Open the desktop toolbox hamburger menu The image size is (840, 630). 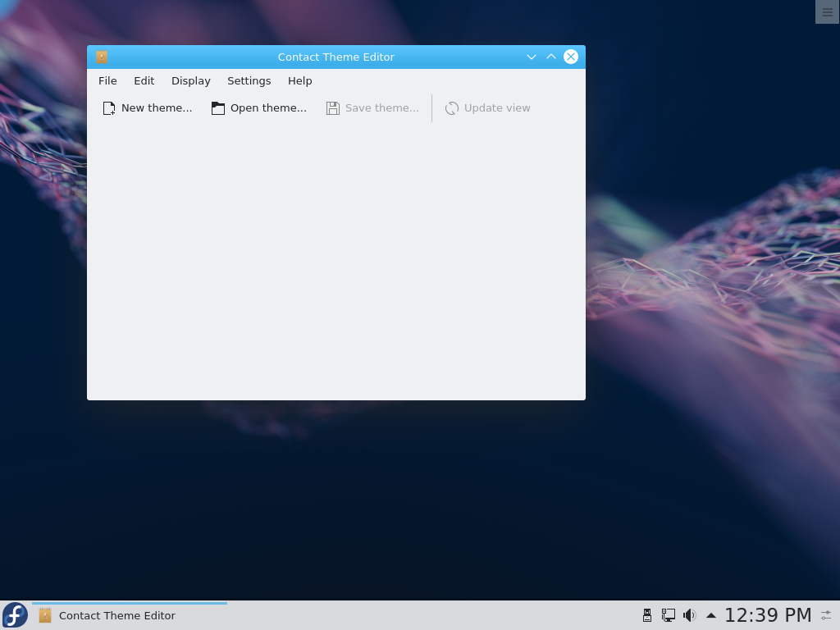(828, 11)
